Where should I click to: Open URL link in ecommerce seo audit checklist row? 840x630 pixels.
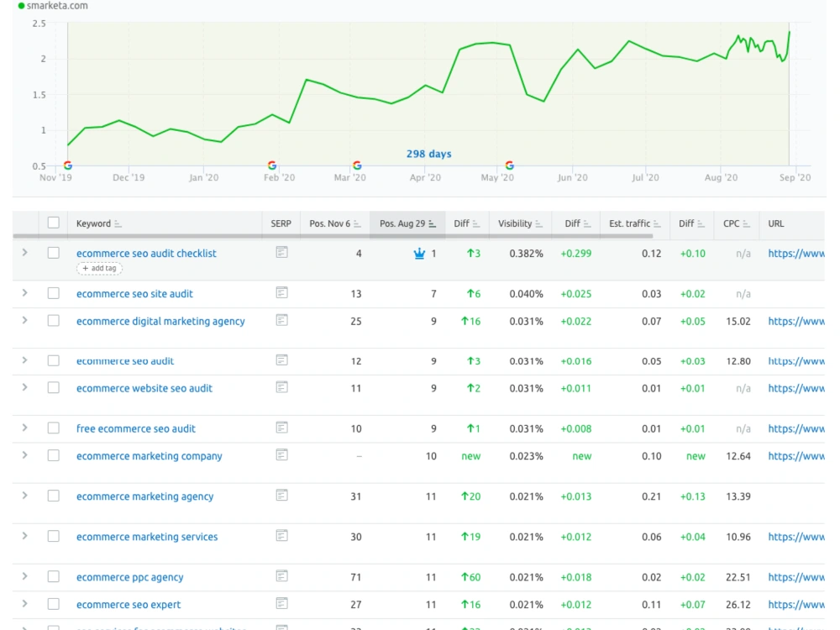(796, 254)
